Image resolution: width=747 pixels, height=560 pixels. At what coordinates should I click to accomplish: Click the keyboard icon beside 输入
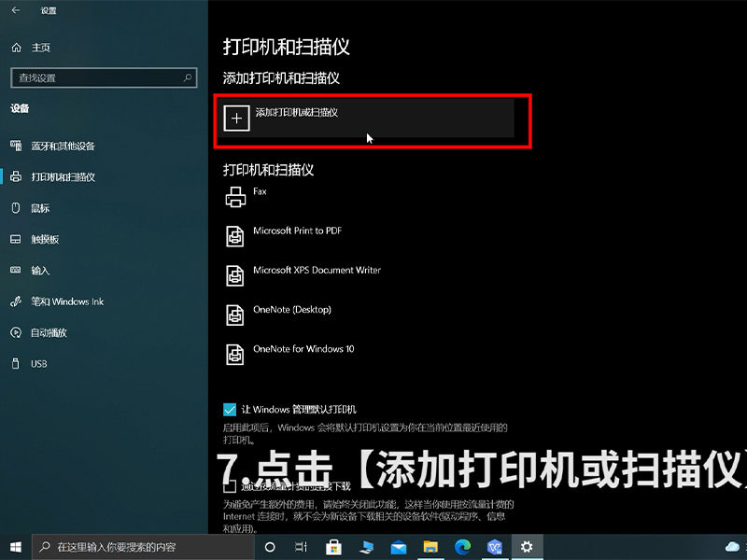[16, 270]
